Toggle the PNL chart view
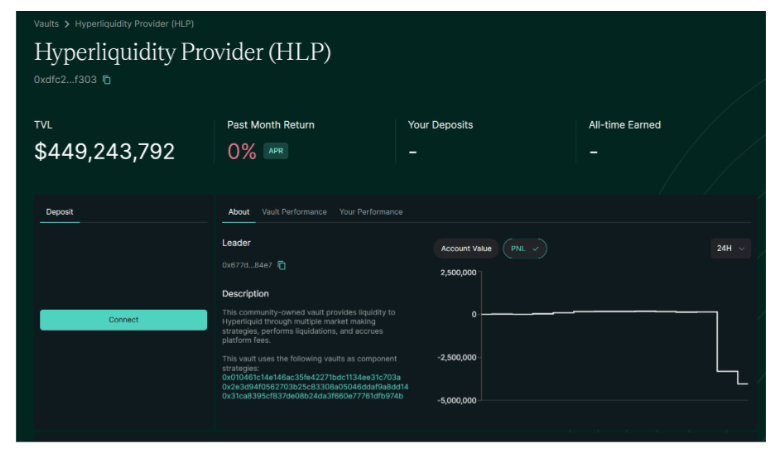This screenshot has width=776, height=451. point(524,248)
